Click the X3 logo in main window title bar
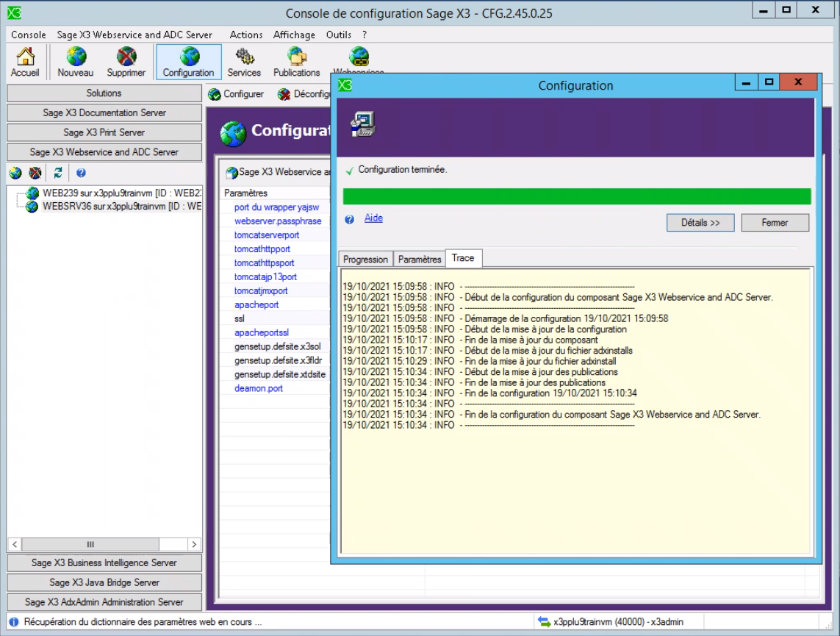 pyautogui.click(x=15, y=12)
